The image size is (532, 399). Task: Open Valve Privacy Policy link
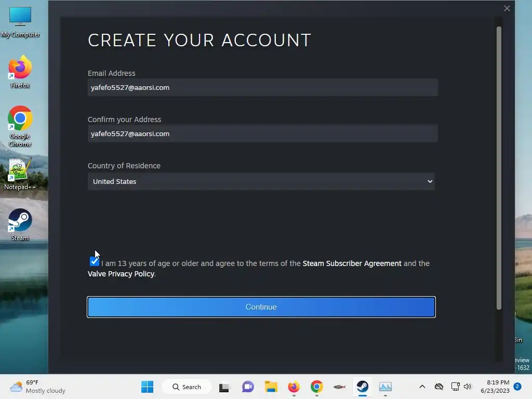pos(121,274)
